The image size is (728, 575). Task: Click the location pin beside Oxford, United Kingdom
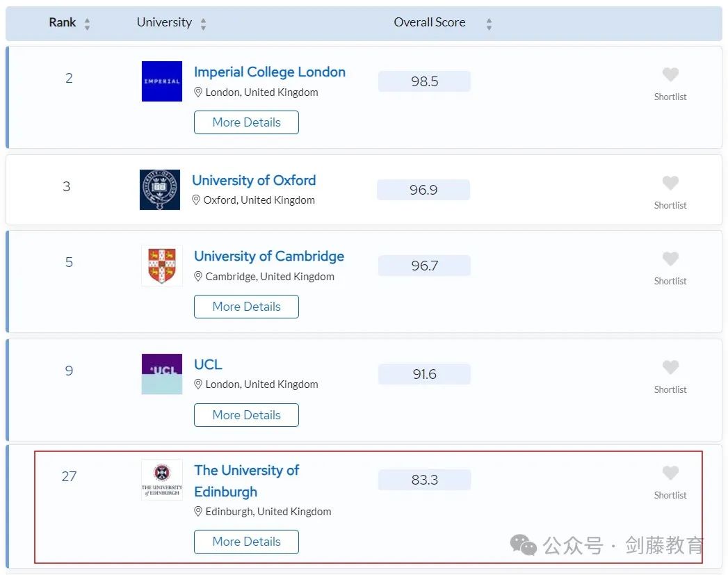[196, 200]
